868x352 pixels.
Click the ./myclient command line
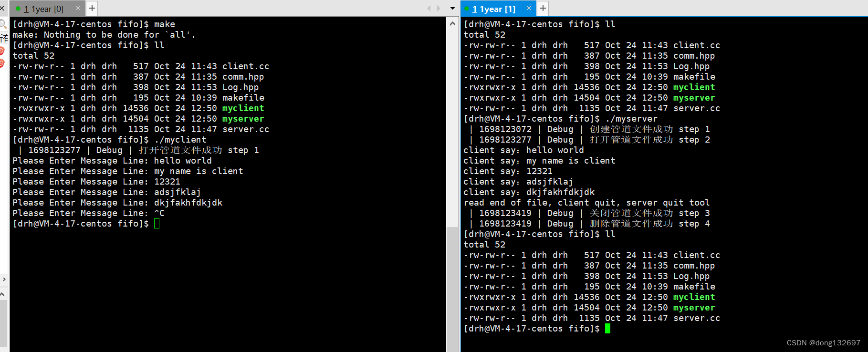[110, 140]
